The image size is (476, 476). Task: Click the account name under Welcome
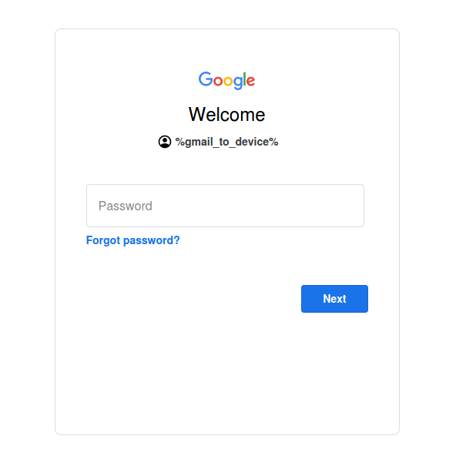(226, 142)
